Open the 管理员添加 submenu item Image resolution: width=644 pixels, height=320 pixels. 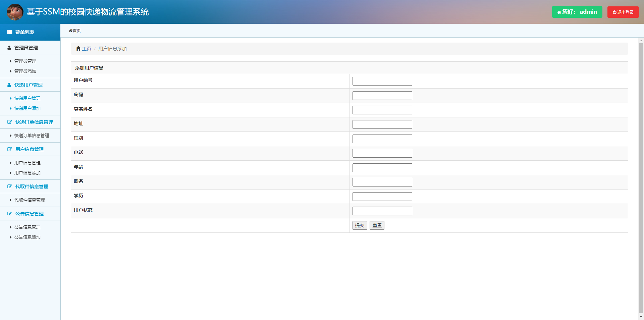[25, 71]
